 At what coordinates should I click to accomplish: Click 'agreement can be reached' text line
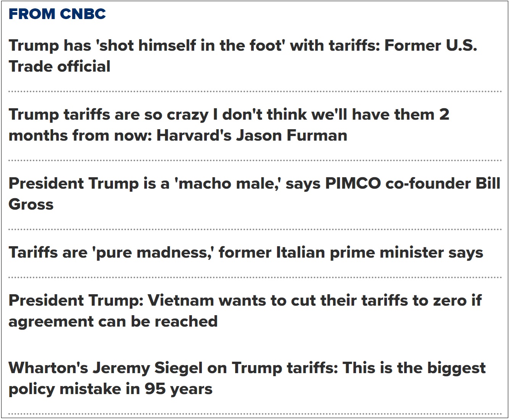[x=113, y=322]
